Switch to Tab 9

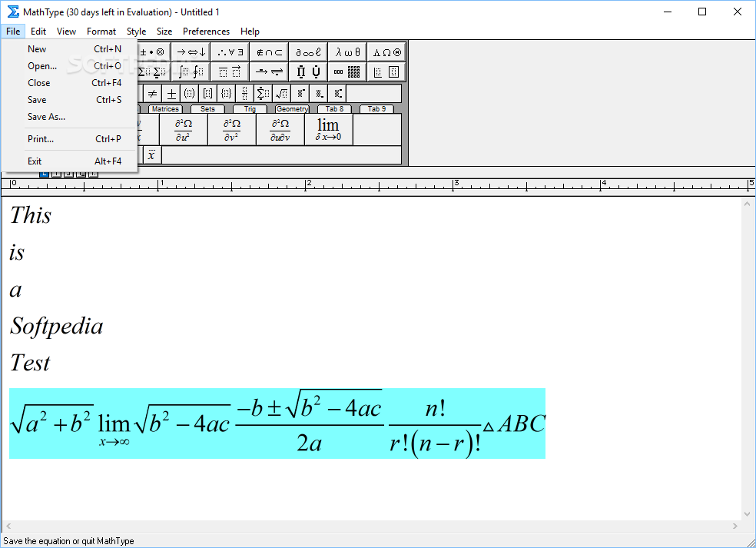376,109
